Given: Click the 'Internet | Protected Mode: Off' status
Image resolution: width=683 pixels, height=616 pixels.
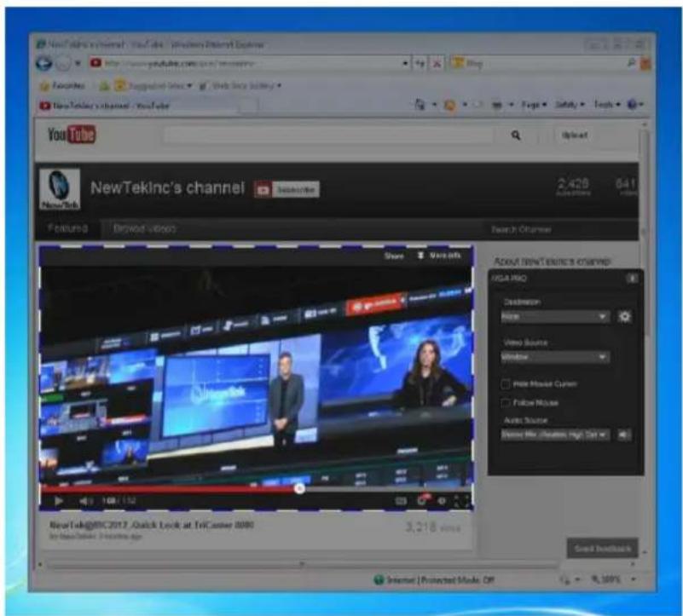Looking at the screenshot, I should coord(434,580).
